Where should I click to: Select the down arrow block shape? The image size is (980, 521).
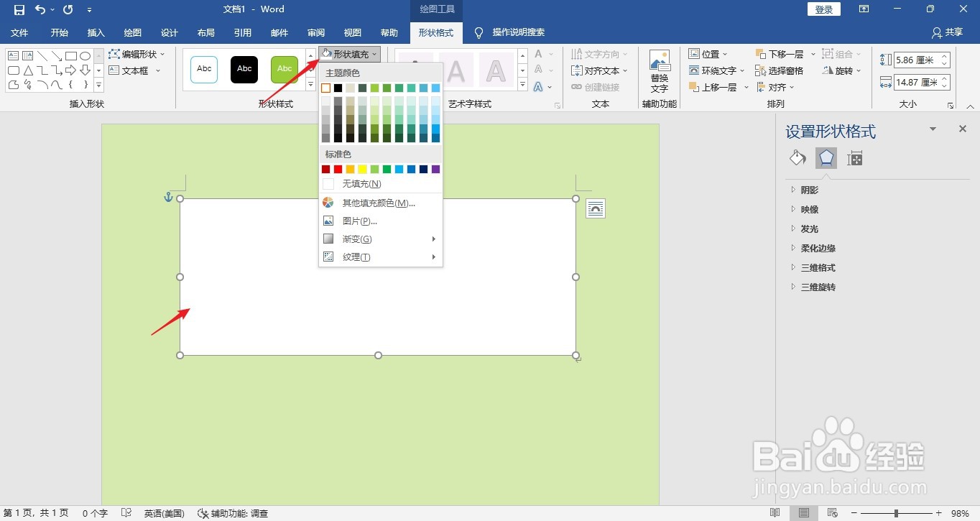point(85,70)
